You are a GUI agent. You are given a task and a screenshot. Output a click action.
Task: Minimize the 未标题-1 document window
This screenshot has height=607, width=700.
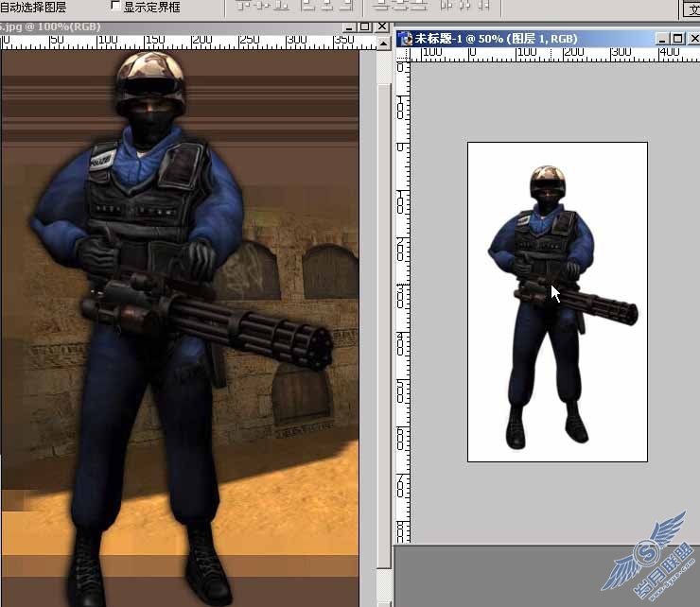[662, 40]
